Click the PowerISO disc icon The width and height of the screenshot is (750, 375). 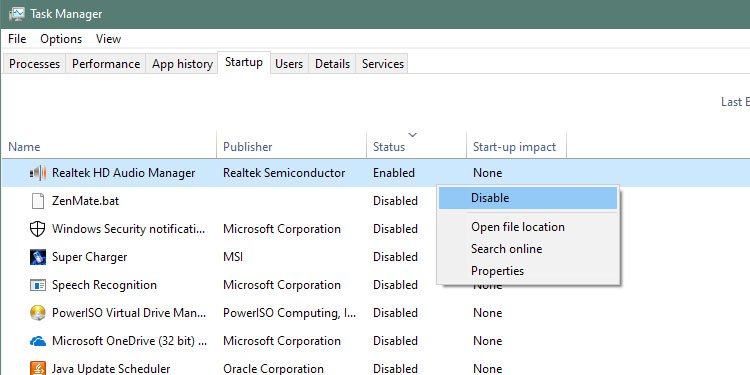pyautogui.click(x=38, y=313)
